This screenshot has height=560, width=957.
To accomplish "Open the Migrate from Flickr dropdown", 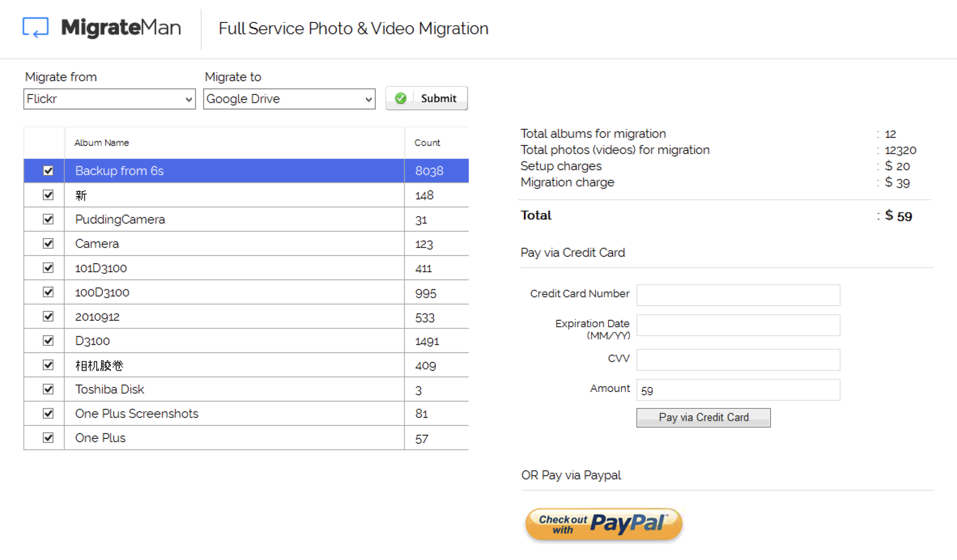I will [x=110, y=99].
